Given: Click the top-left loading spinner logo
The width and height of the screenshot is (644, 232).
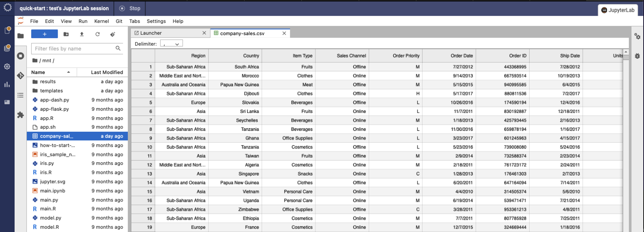Looking at the screenshot, I should pos(7,7).
